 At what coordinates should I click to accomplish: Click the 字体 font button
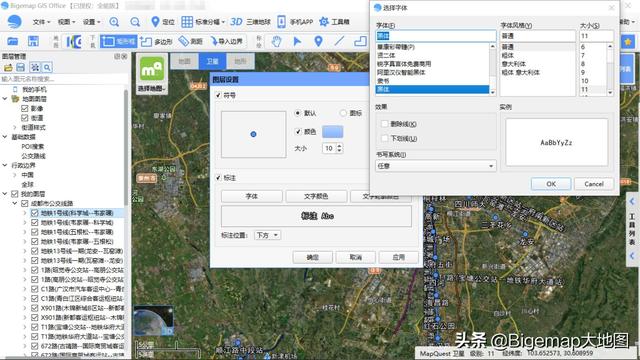point(252,196)
